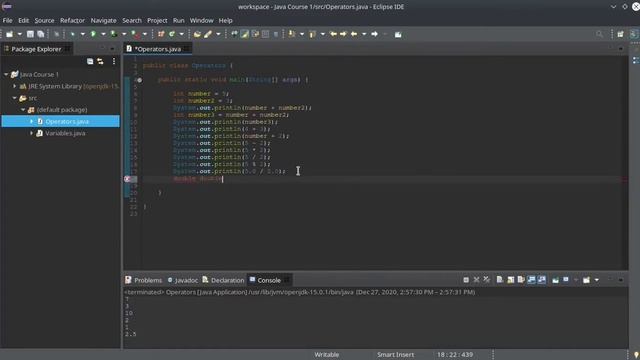
Task: Toggle Scroll Lock in Console toolbar
Action: click(x=511, y=280)
